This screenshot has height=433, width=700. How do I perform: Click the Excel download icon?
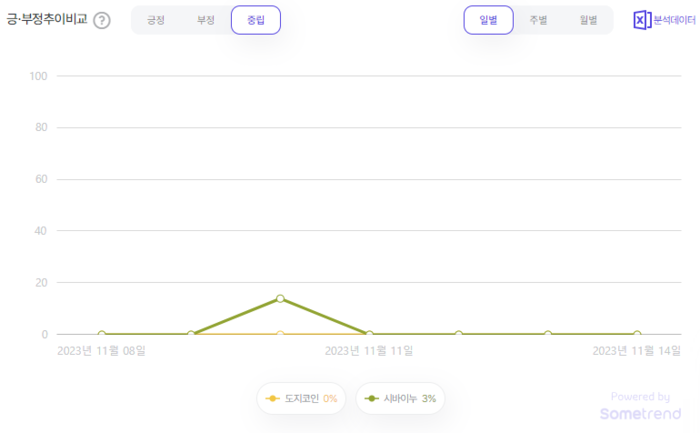tap(641, 20)
